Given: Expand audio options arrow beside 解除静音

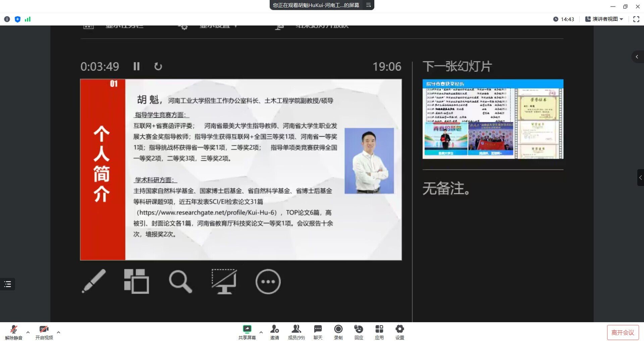Looking at the screenshot, I should (x=28, y=332).
